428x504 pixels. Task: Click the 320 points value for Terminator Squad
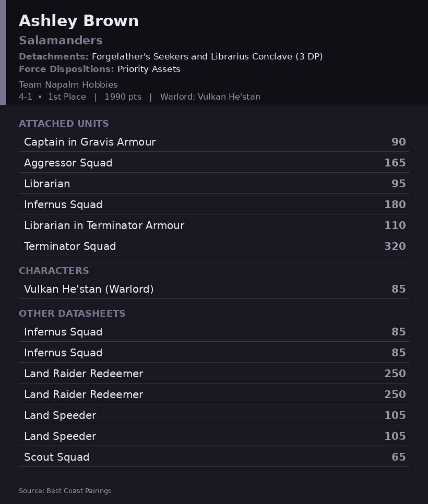(395, 246)
